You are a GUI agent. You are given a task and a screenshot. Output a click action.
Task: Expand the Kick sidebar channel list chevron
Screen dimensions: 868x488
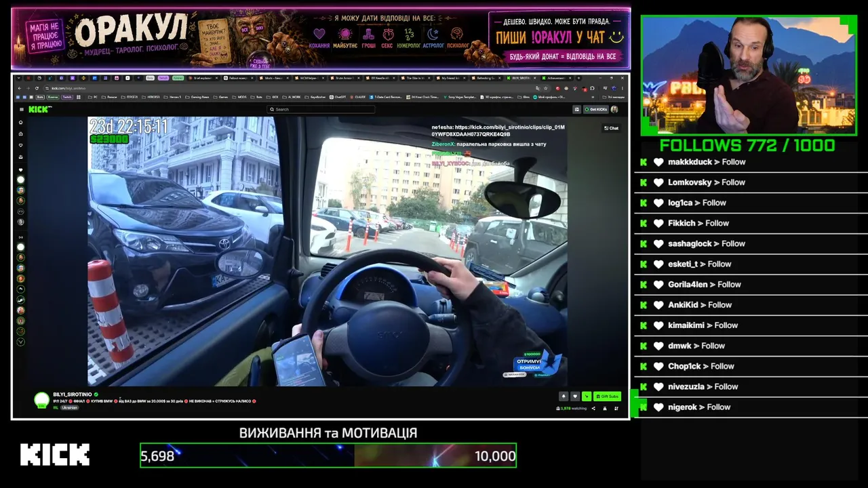tap(21, 342)
